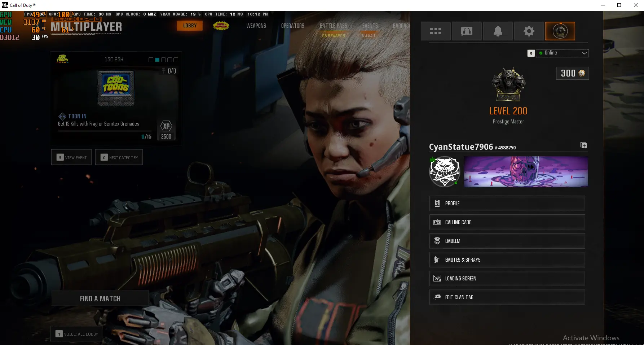Click the Profile row icon
This screenshot has width=644, height=345.
pyautogui.click(x=437, y=204)
